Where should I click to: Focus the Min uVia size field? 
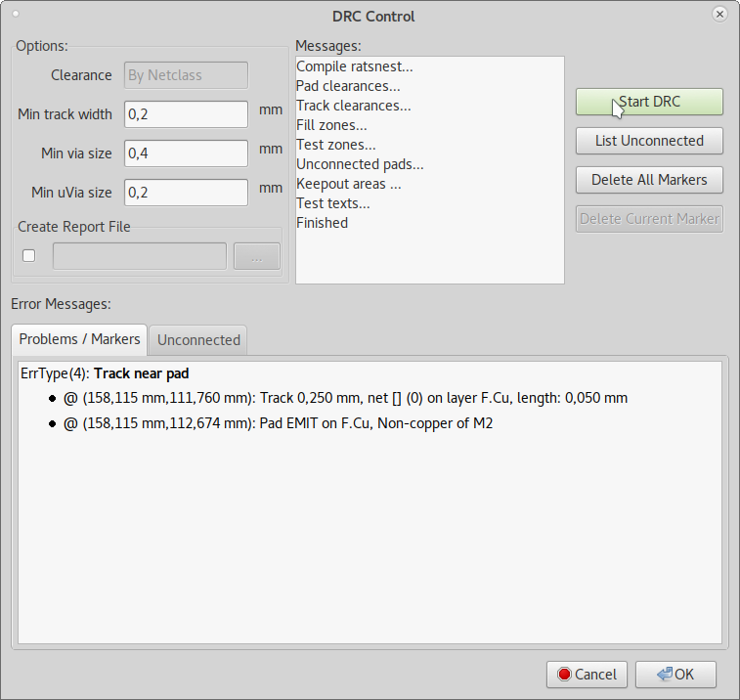click(x=186, y=193)
